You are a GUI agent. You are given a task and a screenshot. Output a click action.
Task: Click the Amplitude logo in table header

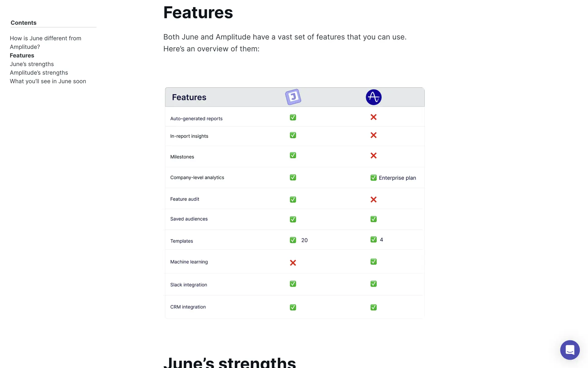(x=373, y=97)
